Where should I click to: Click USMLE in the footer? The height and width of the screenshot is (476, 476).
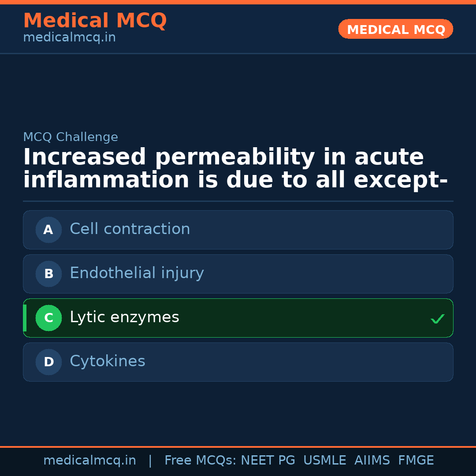(324, 461)
